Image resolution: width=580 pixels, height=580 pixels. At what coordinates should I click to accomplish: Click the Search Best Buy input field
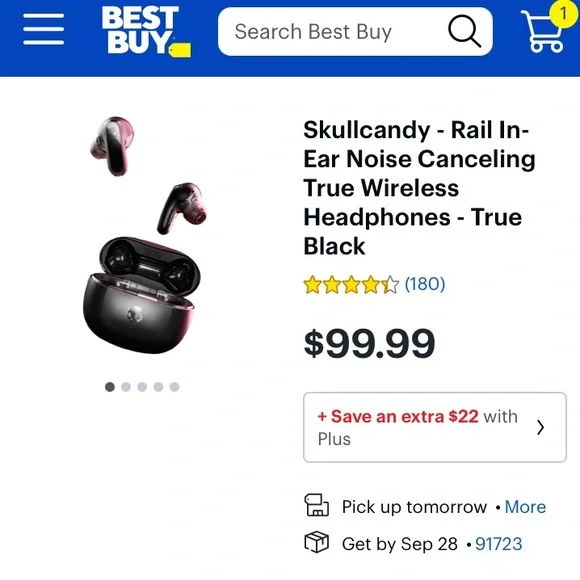[333, 31]
